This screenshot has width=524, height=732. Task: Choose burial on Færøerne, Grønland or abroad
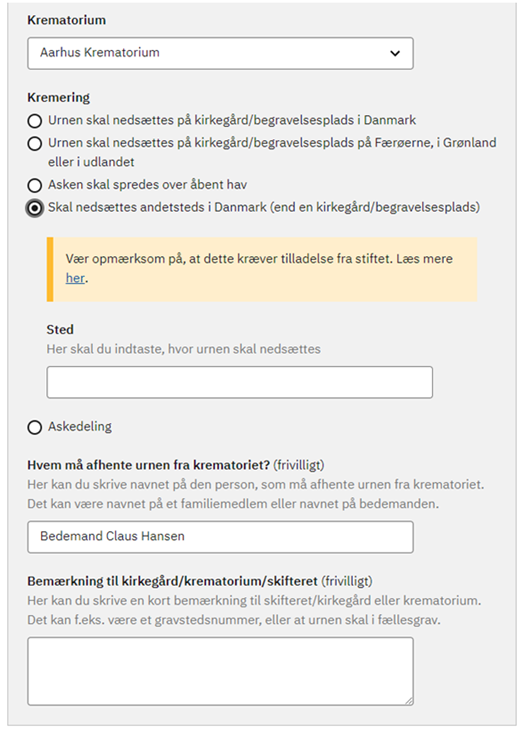click(x=35, y=144)
